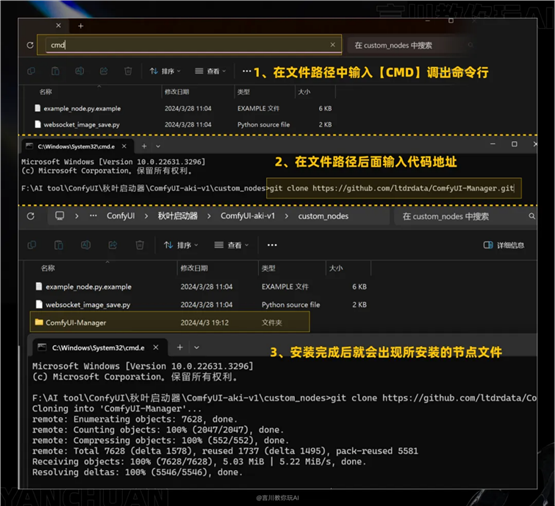Open a new Explorer tab with plus icon
555x506 pixels.
point(81,26)
